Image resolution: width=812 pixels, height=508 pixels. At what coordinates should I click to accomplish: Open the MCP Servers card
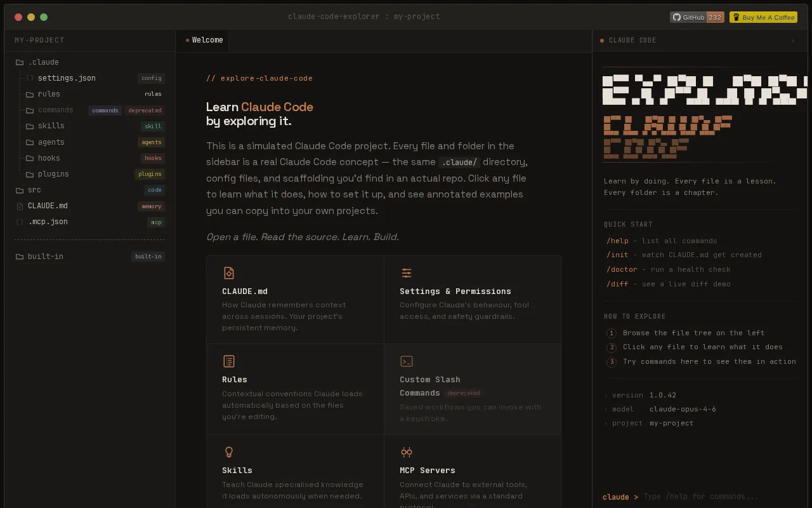coord(473,471)
